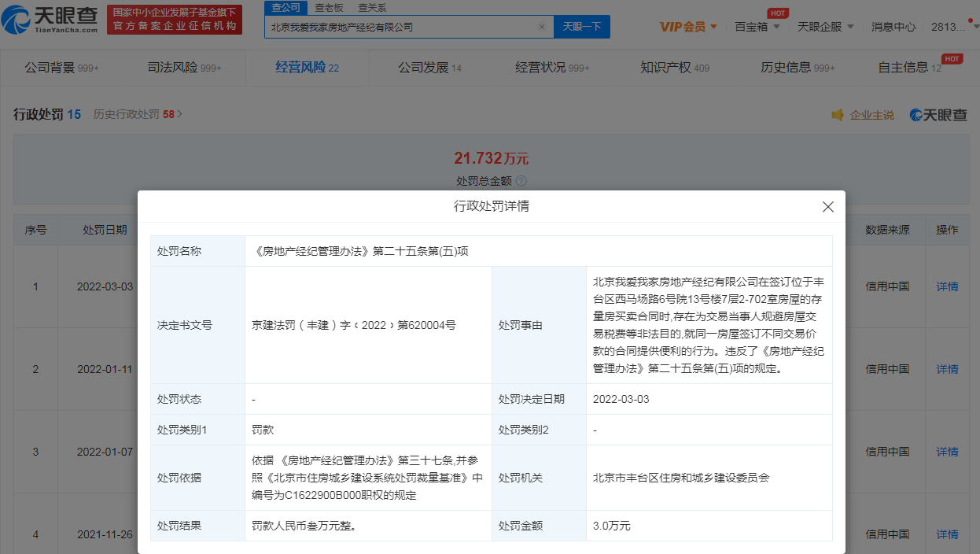This screenshot has width=980, height=554.
Task: Click 信用中国 source in row 1
Action: pos(887,286)
